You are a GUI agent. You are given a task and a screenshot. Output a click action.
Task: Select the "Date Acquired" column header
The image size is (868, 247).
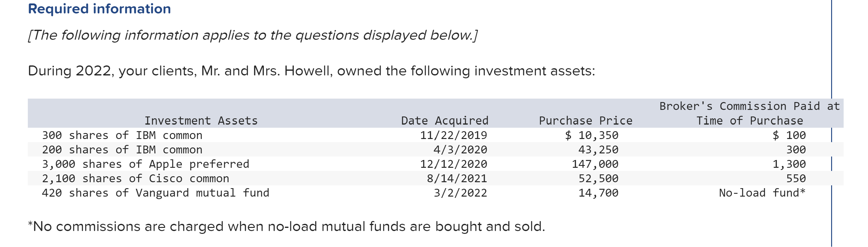point(444,121)
